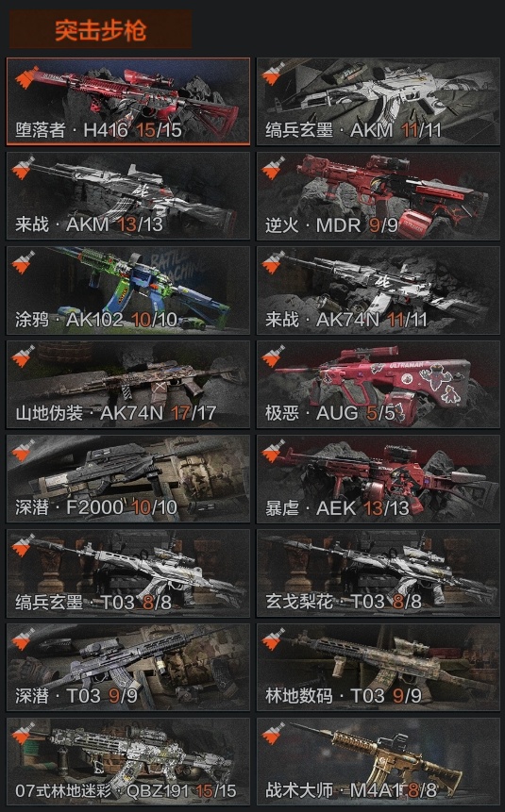Viewport: 505px width, 812px height.
Task: Open the 突击步枪 category header
Action: tap(101, 29)
